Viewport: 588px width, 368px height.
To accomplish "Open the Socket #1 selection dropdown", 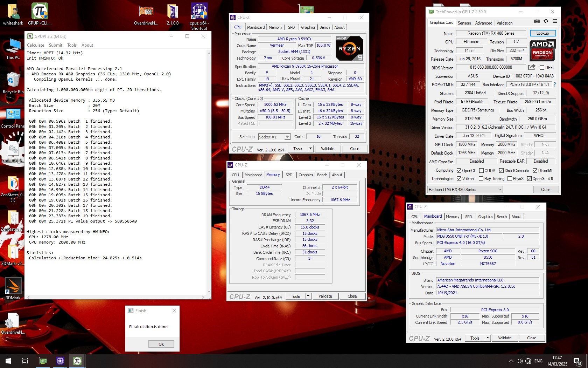I will 274,137.
